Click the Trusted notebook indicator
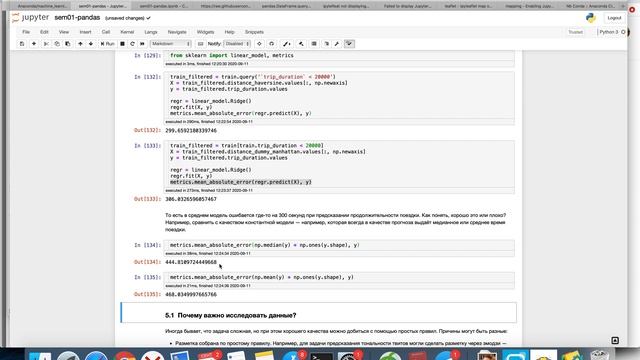The width and height of the screenshot is (640, 360). pos(576,32)
